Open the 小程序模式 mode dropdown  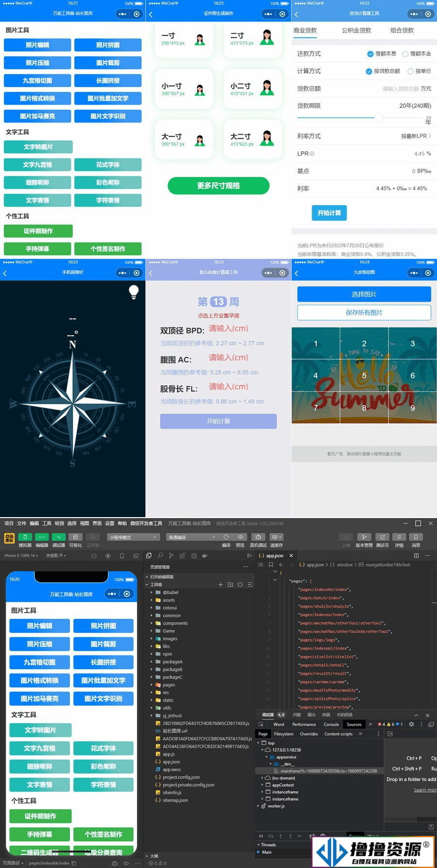coord(134,537)
